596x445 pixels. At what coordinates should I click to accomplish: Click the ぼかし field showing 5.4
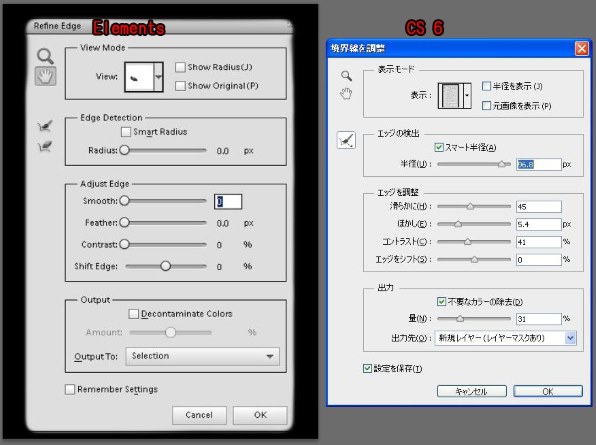click(x=539, y=224)
